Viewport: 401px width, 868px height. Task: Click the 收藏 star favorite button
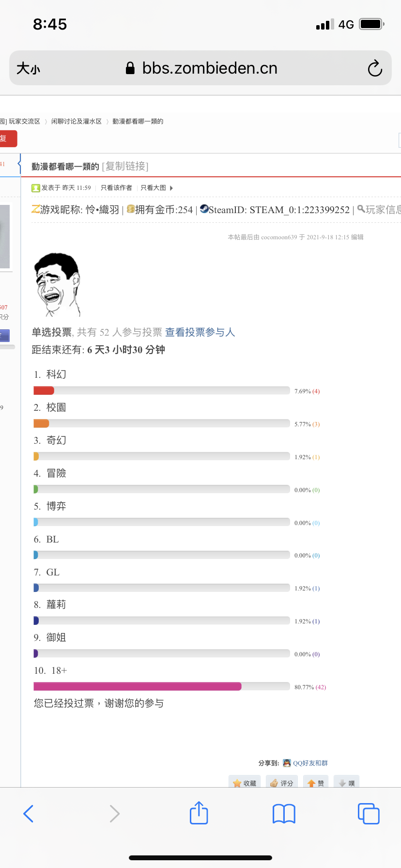pos(245,783)
